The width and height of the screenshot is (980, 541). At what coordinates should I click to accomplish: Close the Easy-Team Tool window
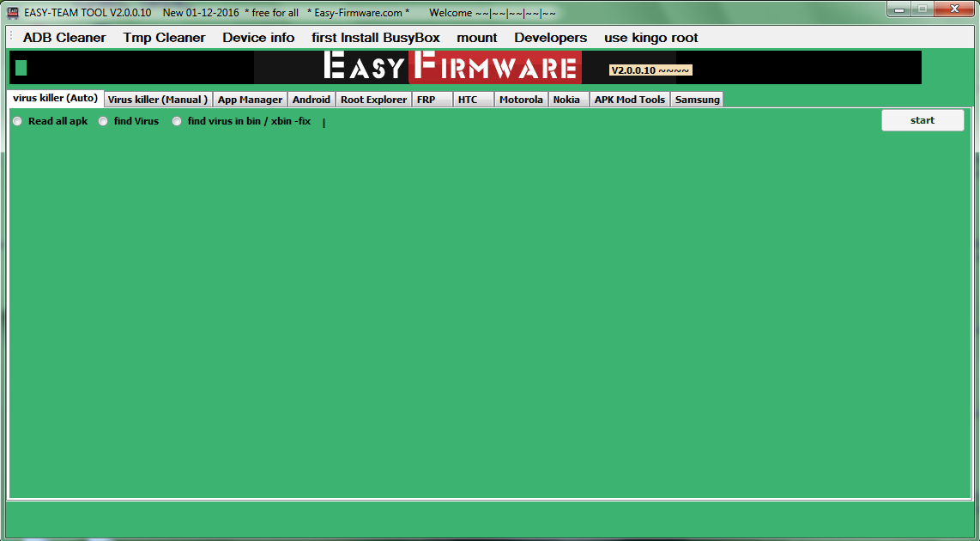(954, 9)
